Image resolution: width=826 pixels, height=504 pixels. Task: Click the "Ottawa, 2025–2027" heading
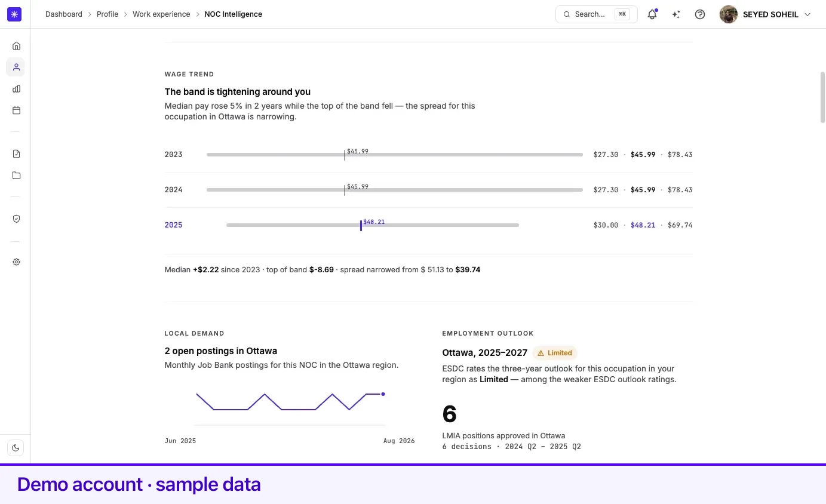[484, 353]
